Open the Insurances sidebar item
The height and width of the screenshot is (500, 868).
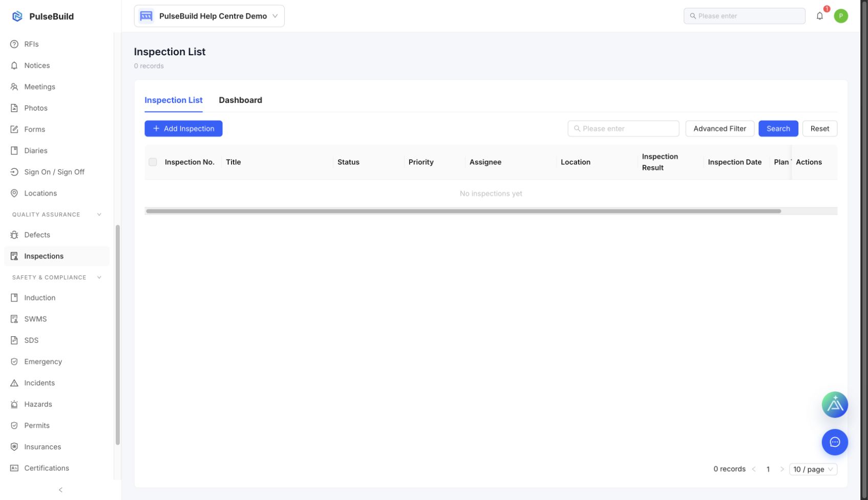pos(57,447)
